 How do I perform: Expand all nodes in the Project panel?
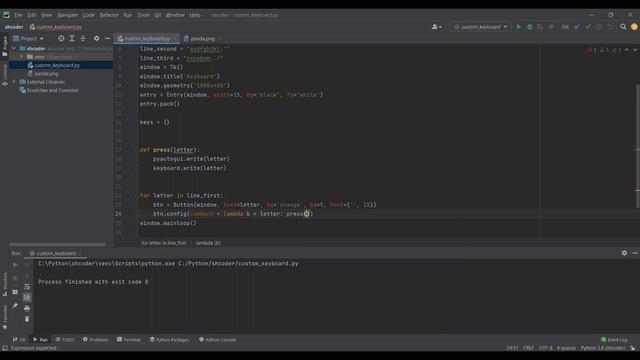point(72,38)
